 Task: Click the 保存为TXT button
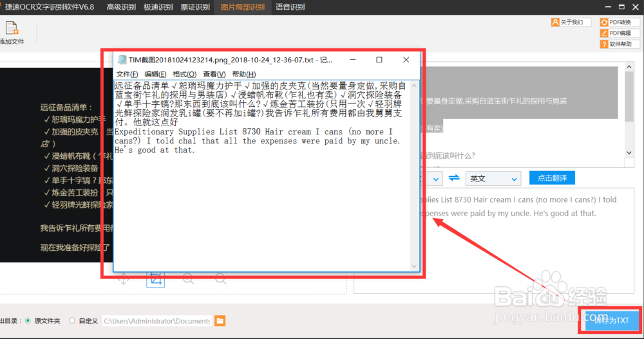click(611, 320)
